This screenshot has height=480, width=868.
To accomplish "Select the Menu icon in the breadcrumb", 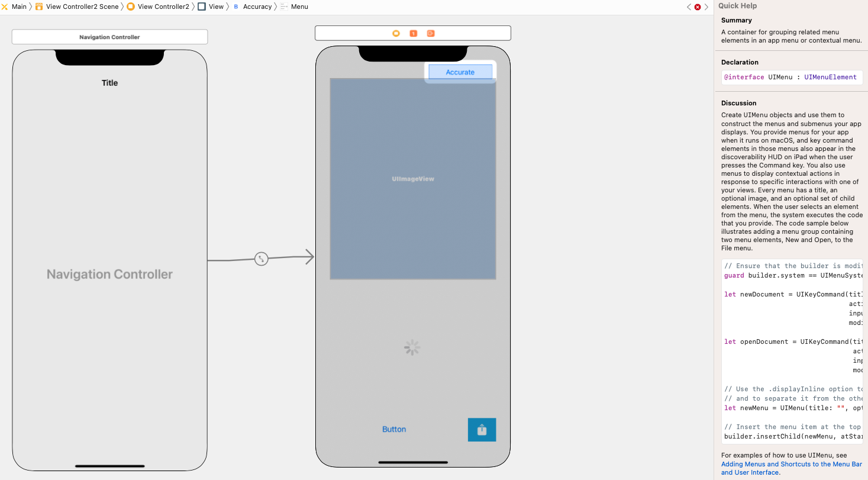I will (x=284, y=7).
